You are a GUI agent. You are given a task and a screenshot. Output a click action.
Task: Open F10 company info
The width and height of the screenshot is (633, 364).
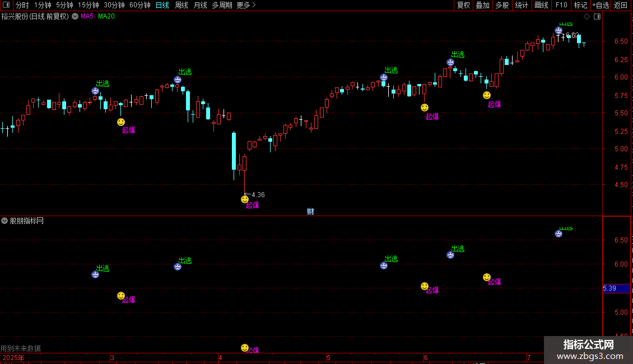[x=561, y=5]
